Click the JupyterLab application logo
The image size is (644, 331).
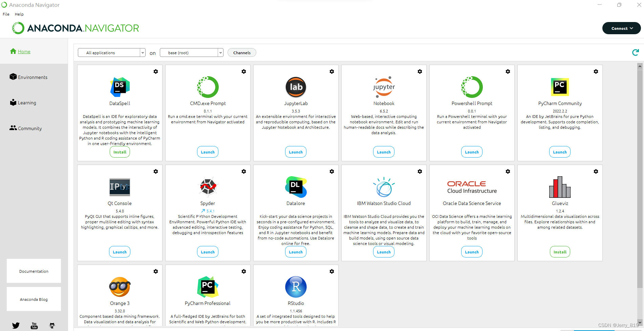[296, 87]
